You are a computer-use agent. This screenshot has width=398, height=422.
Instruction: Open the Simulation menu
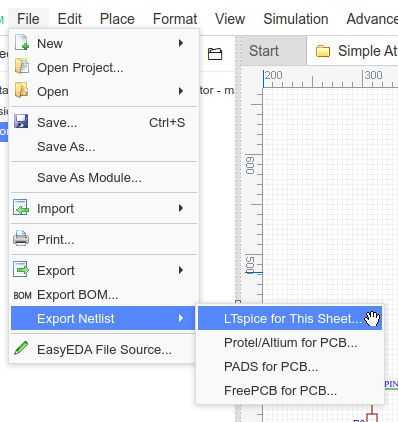[x=296, y=19]
